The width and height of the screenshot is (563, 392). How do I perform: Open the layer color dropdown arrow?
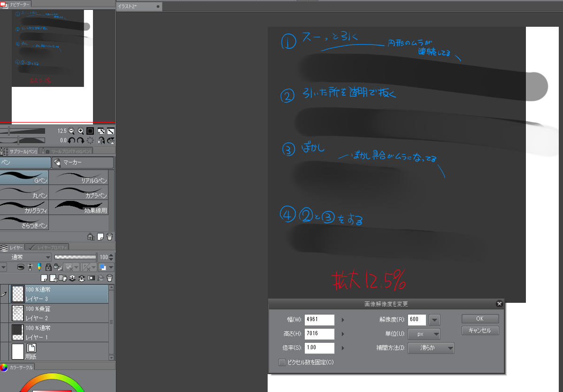[111, 267]
